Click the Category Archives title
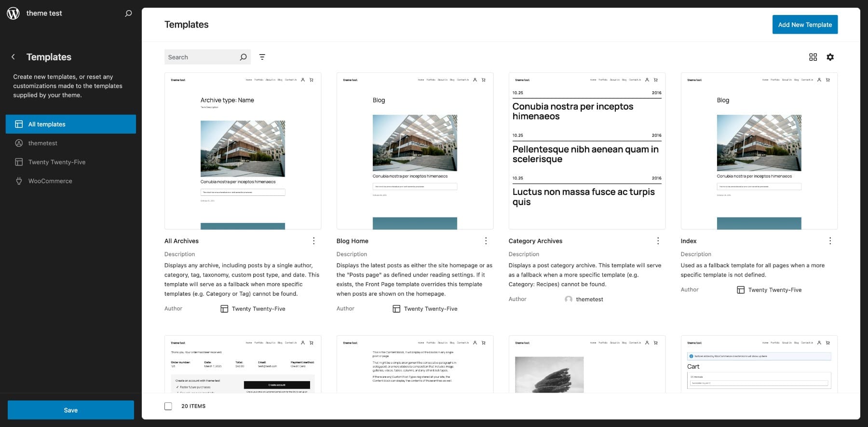This screenshot has width=868, height=427. 535,241
